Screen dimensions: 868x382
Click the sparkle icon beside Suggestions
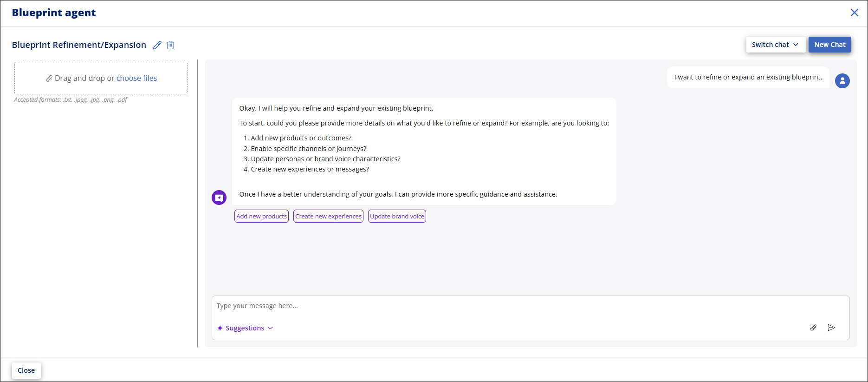click(x=220, y=328)
